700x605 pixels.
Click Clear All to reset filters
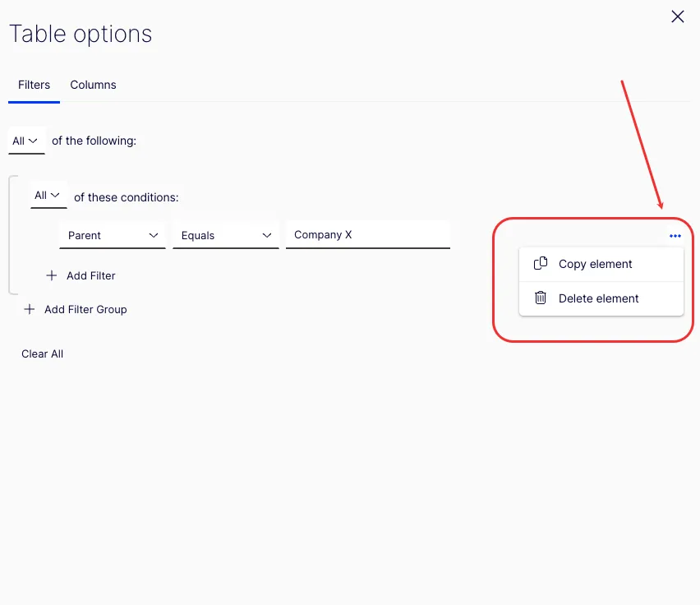coord(43,353)
